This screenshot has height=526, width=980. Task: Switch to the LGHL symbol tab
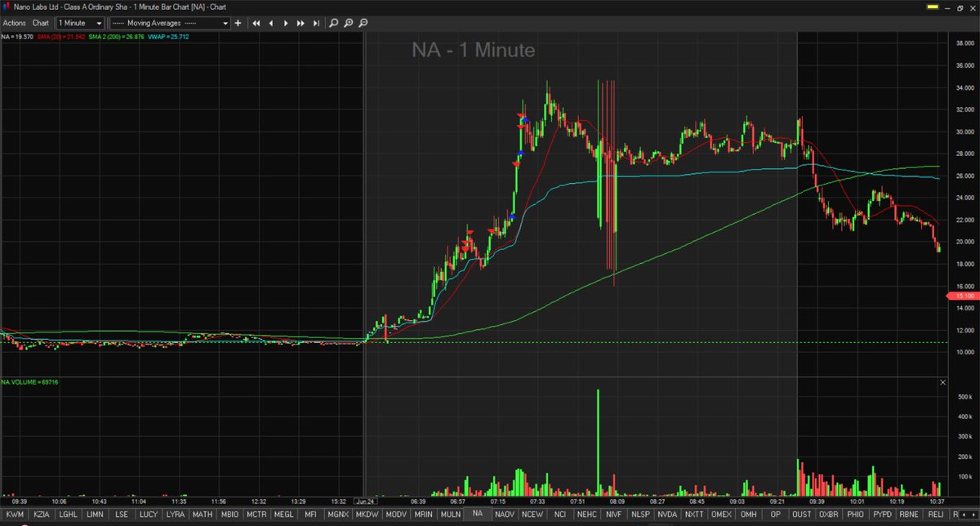pos(67,515)
